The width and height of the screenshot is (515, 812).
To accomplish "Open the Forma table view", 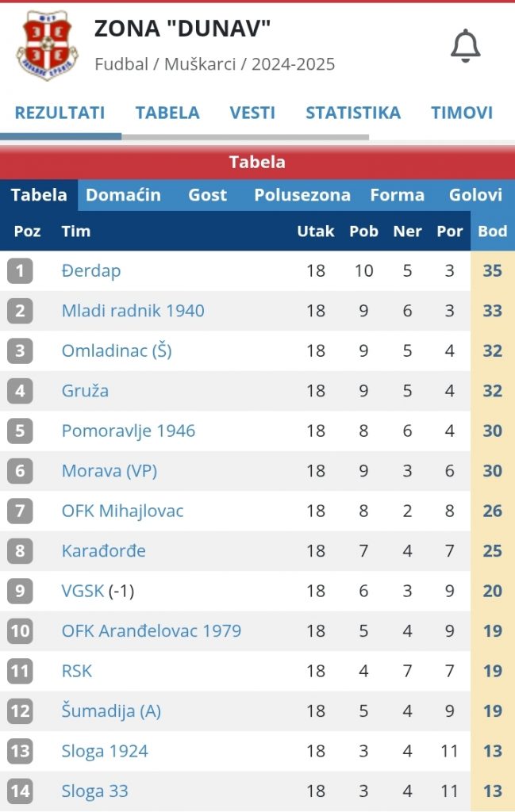I will (x=398, y=195).
